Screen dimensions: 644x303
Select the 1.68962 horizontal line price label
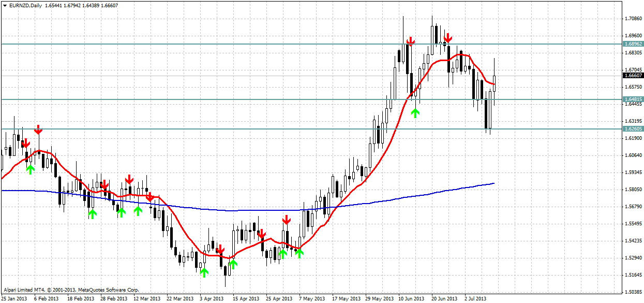coord(633,44)
